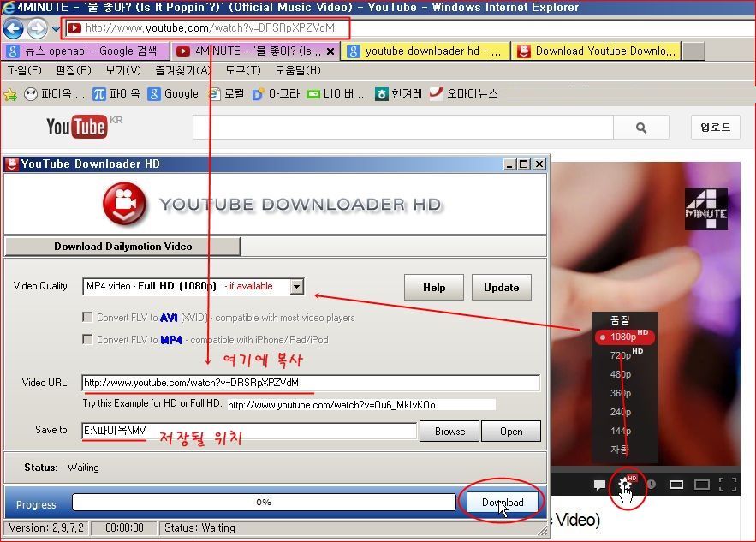Open the 로컬 bookmark
The height and width of the screenshot is (542, 756).
pyautogui.click(x=226, y=94)
